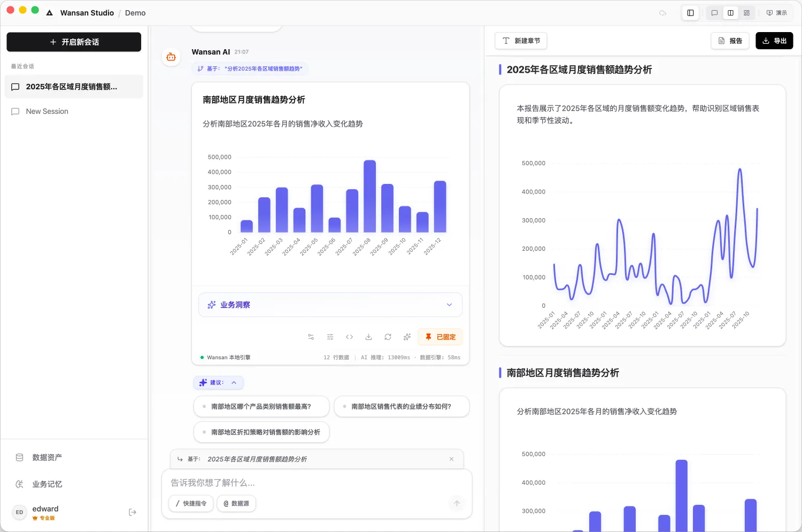Click the code view brackets icon
Screen dimensions: 802x532
pyautogui.click(x=349, y=337)
